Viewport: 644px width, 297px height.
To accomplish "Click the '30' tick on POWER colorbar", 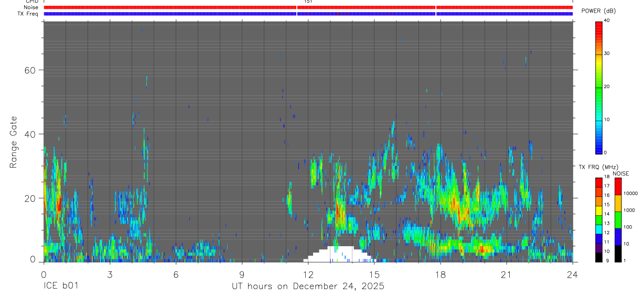I will [607, 53].
